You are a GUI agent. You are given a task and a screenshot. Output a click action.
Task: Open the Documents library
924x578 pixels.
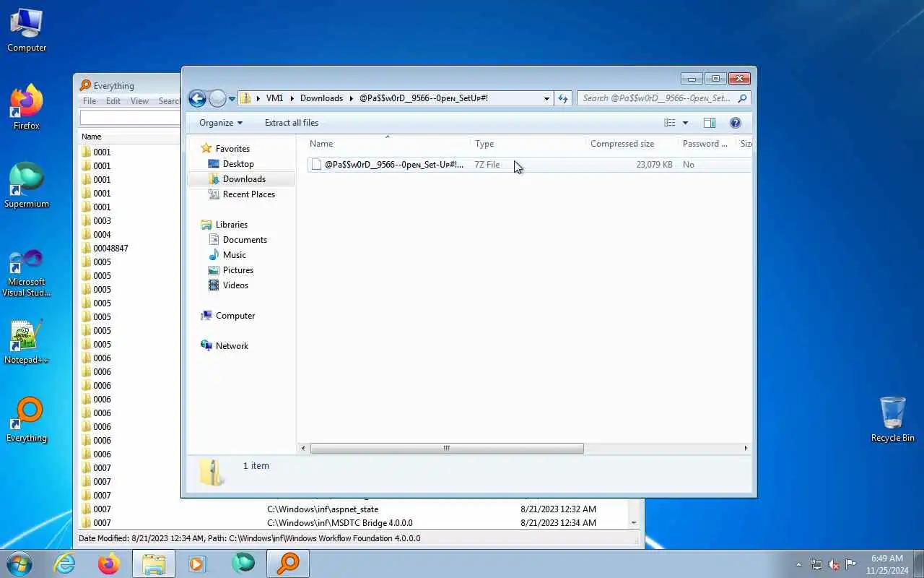tap(245, 240)
